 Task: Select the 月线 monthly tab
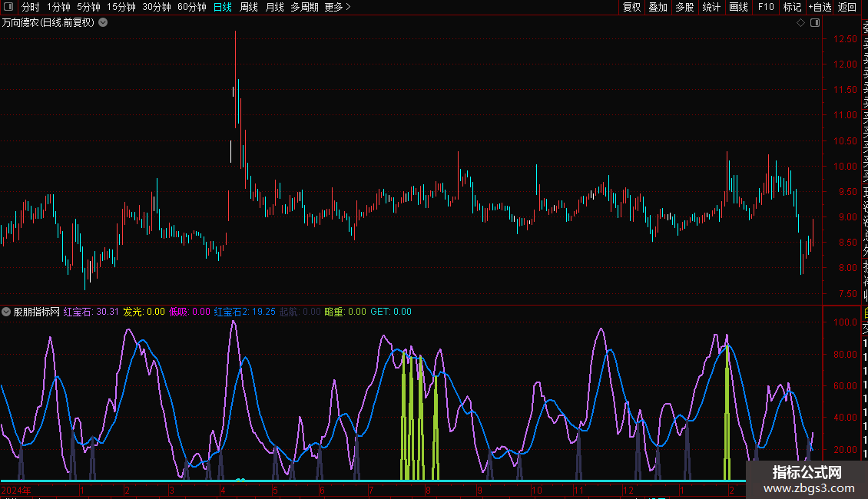pyautogui.click(x=274, y=7)
